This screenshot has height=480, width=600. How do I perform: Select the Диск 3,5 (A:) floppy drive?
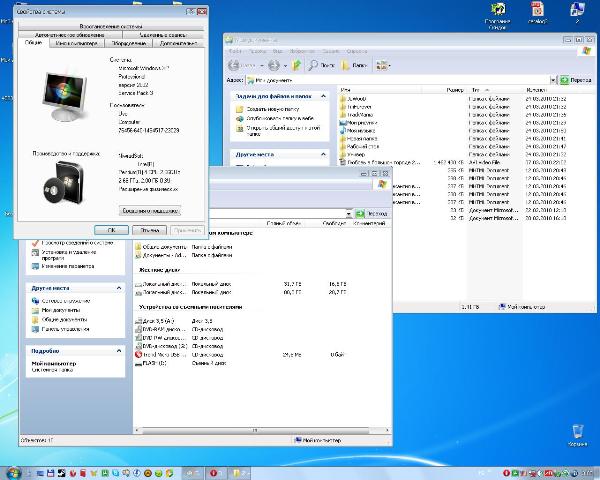click(x=157, y=321)
